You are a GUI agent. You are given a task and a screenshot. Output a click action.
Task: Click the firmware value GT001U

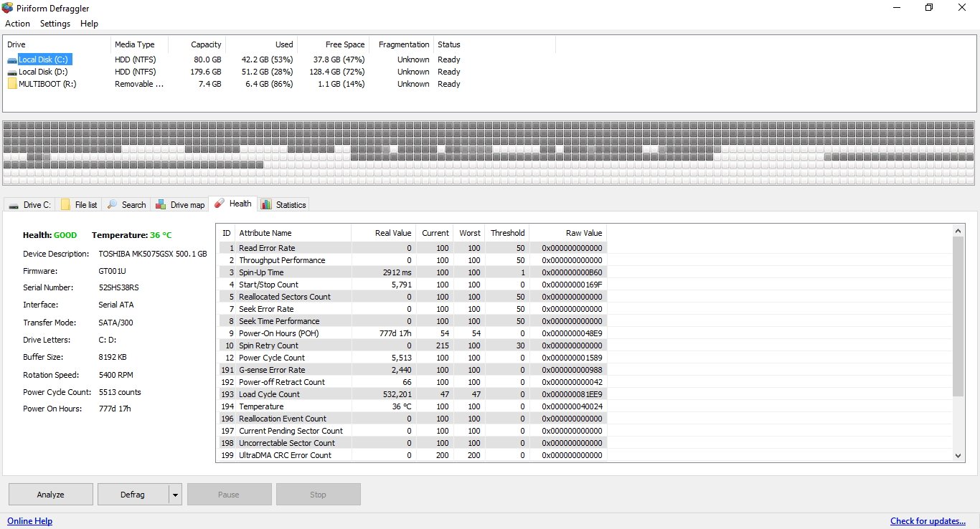click(x=113, y=271)
